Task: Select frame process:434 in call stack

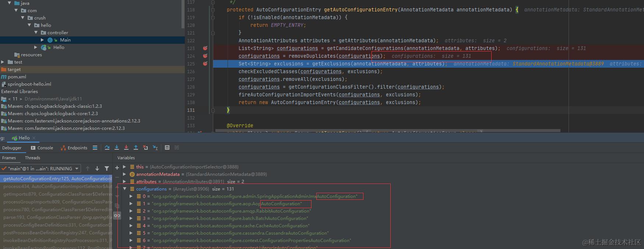Action: 56,186
